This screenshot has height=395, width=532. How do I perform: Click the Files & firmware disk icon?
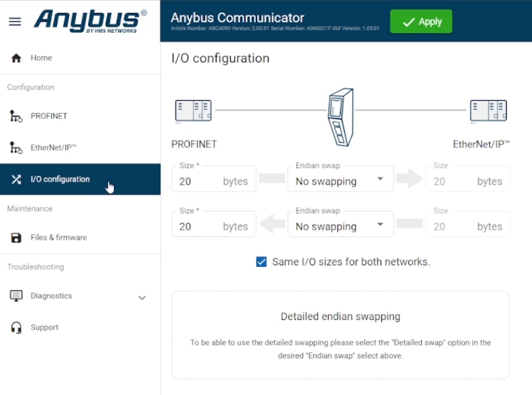(16, 238)
